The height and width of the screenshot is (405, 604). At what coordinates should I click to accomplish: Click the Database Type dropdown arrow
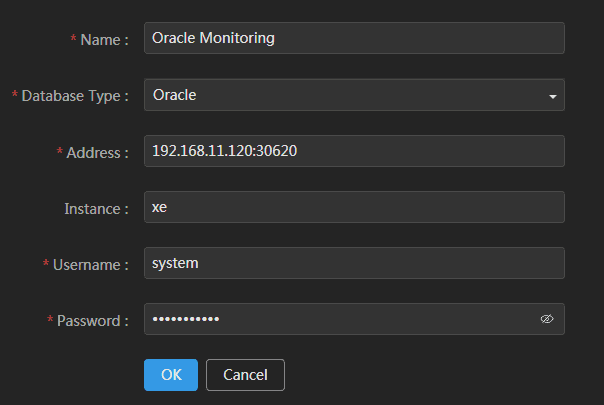click(552, 96)
